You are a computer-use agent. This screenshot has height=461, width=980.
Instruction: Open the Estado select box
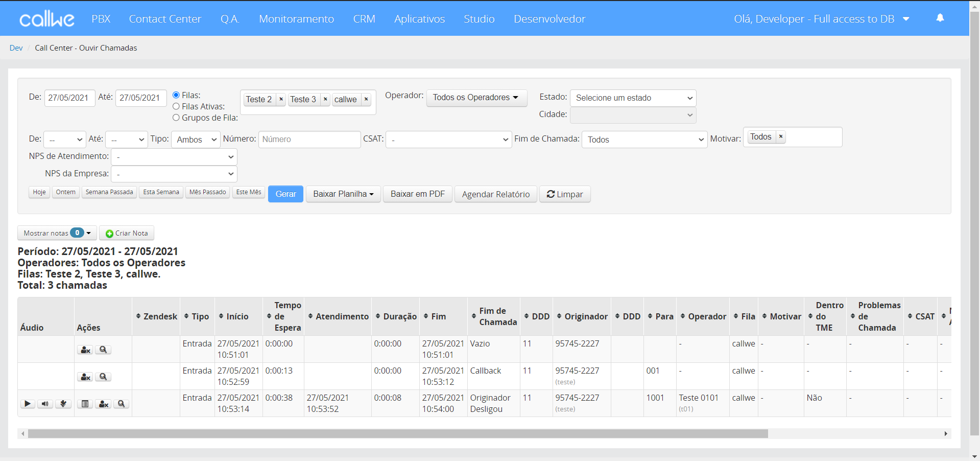[x=633, y=98]
